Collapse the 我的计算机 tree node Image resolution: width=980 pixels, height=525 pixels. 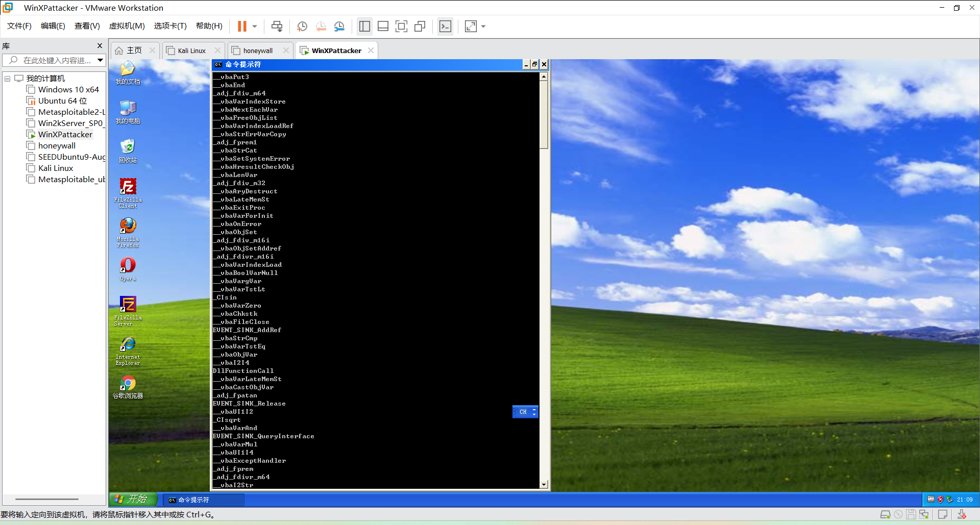(x=8, y=79)
